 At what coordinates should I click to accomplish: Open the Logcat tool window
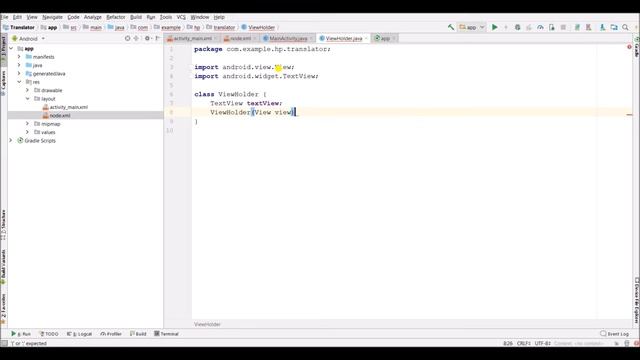[80, 334]
